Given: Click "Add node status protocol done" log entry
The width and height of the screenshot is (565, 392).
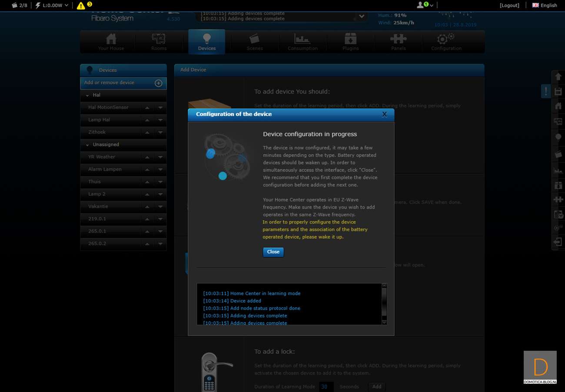Looking at the screenshot, I should [x=252, y=308].
